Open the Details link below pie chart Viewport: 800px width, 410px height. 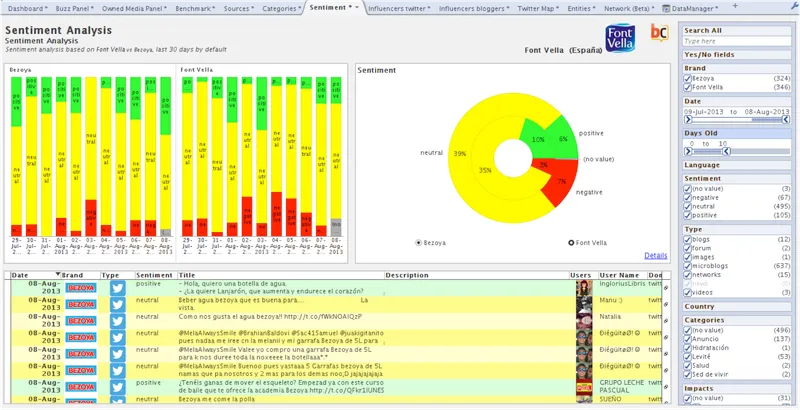pyautogui.click(x=656, y=255)
